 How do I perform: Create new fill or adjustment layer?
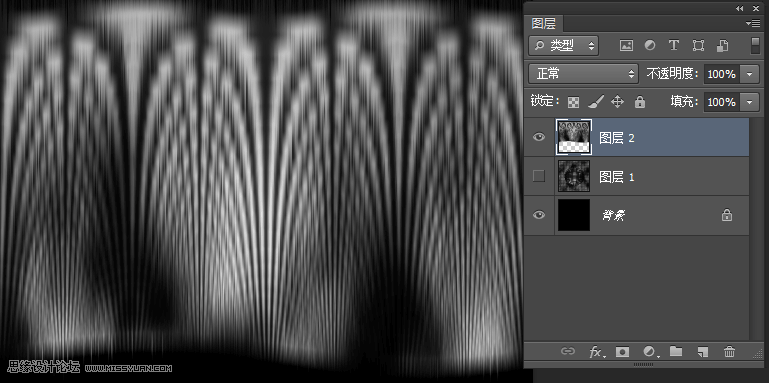tap(650, 351)
